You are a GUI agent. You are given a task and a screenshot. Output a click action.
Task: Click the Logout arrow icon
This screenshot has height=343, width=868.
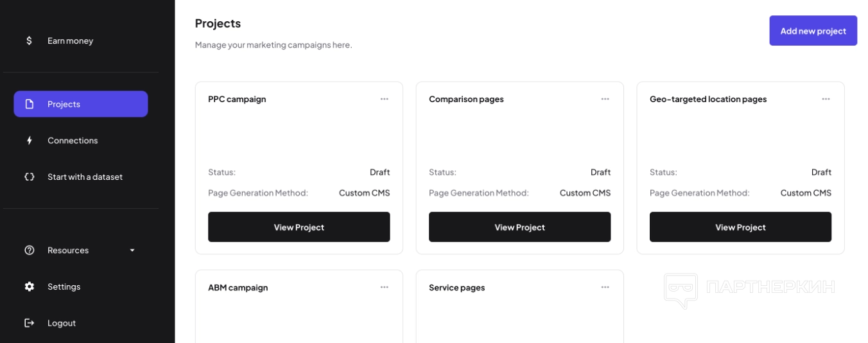(x=29, y=323)
